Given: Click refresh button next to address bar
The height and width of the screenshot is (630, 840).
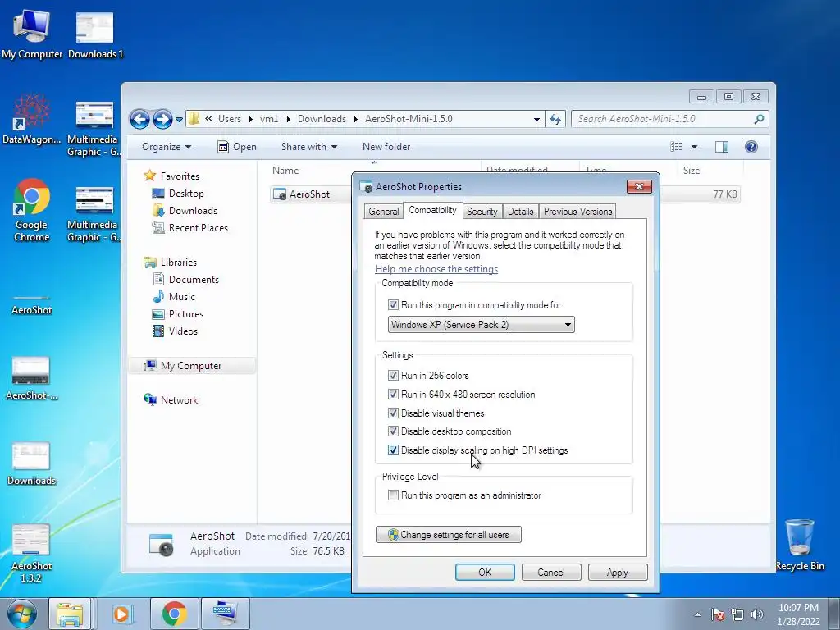Looking at the screenshot, I should (x=555, y=119).
